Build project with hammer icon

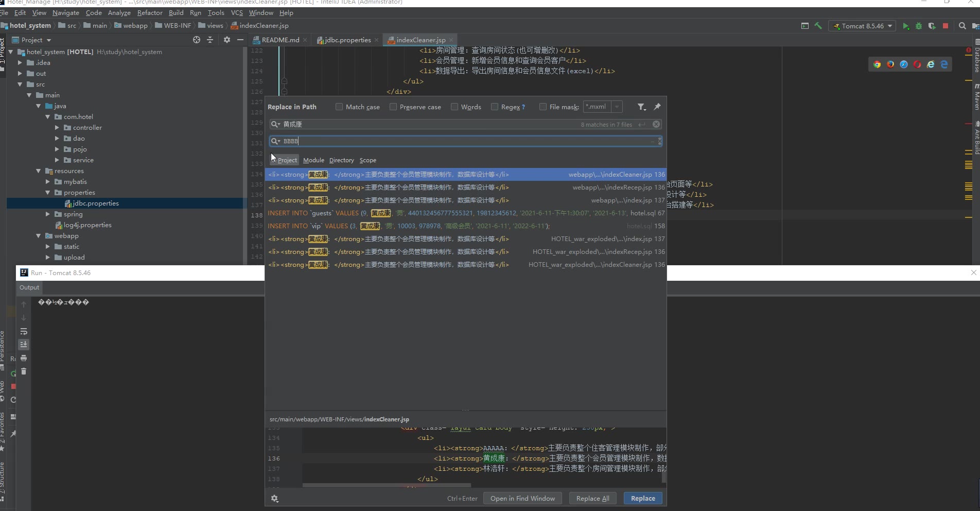[818, 26]
